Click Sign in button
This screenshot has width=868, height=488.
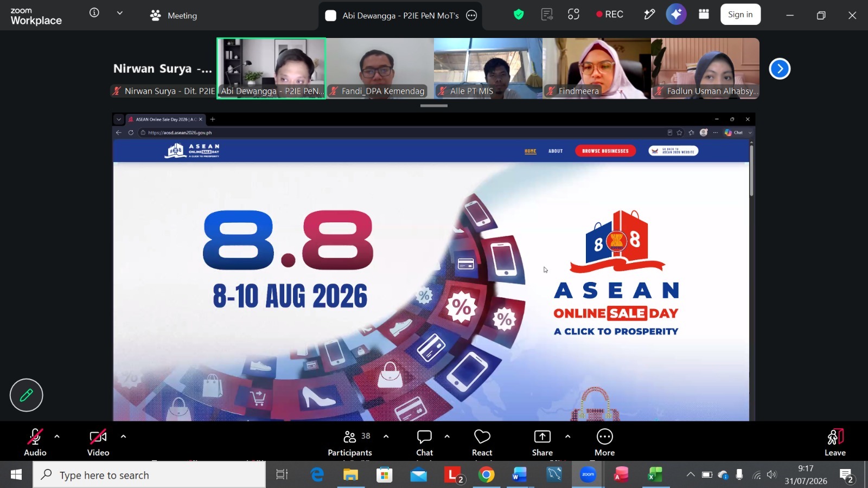point(741,15)
